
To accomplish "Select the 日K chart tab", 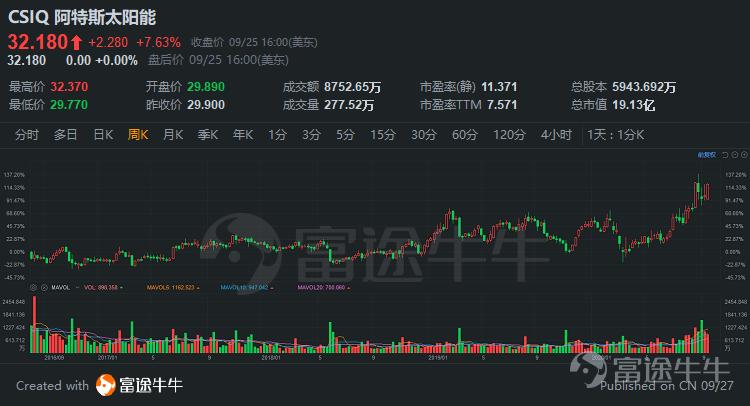I will click(x=102, y=134).
